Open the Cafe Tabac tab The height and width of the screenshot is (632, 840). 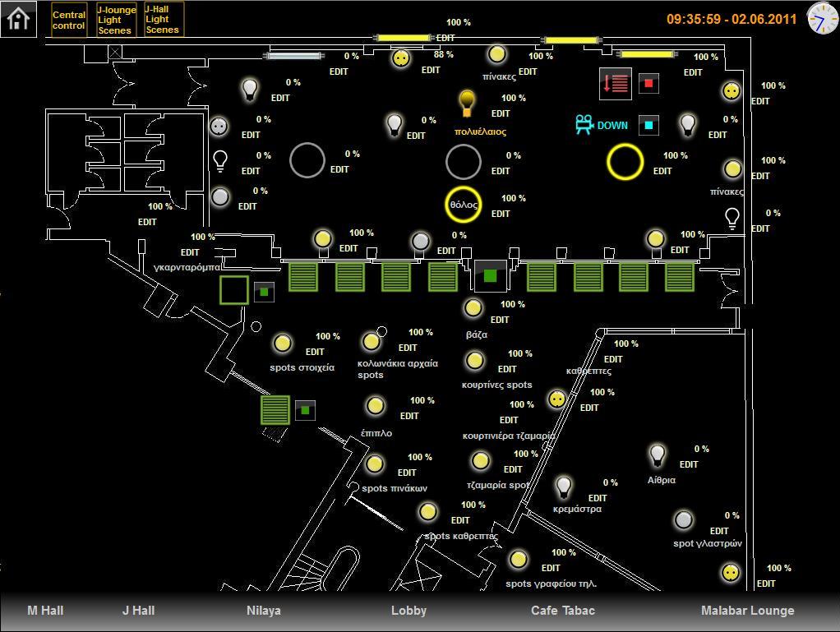[562, 611]
